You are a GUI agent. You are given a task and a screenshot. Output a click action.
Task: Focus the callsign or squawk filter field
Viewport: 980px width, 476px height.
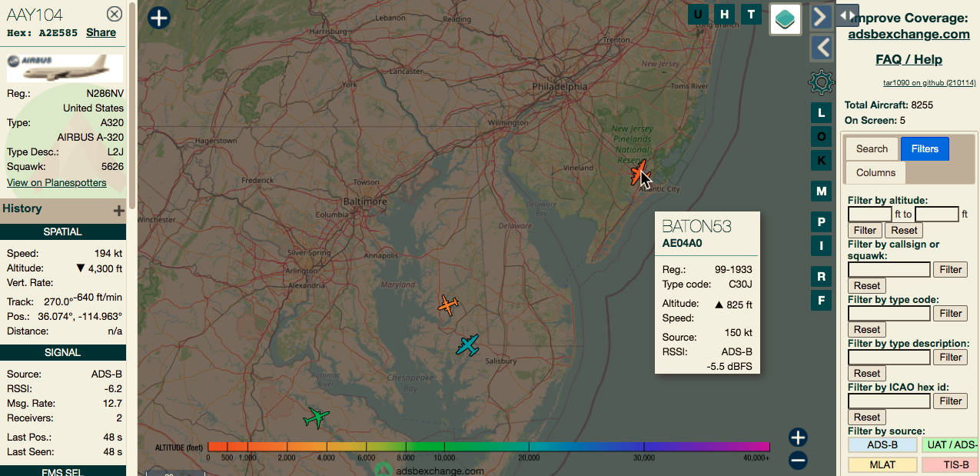coord(889,269)
